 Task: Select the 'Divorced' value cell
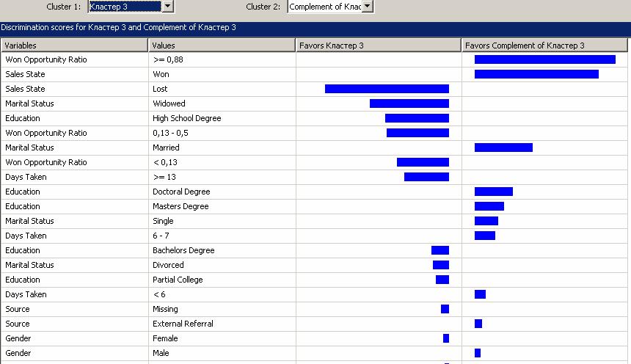(x=222, y=266)
